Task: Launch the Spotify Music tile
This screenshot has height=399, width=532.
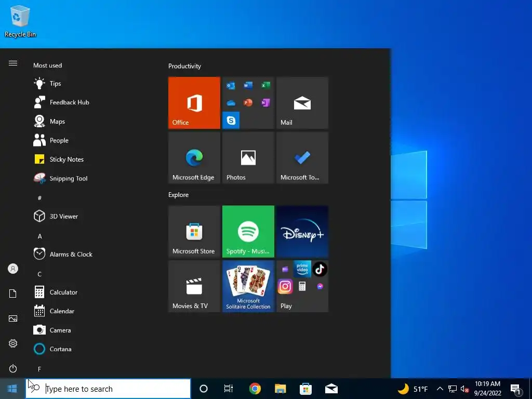Action: (x=248, y=231)
